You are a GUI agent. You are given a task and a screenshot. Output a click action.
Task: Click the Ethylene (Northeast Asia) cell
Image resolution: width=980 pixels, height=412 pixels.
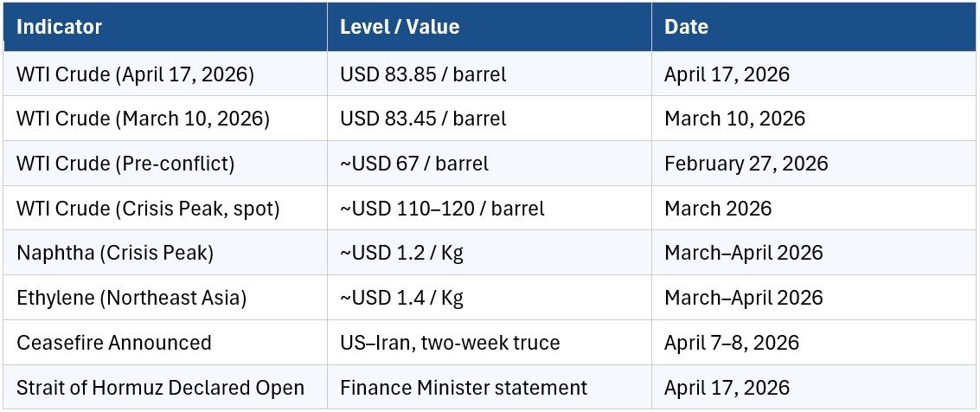pyautogui.click(x=131, y=299)
